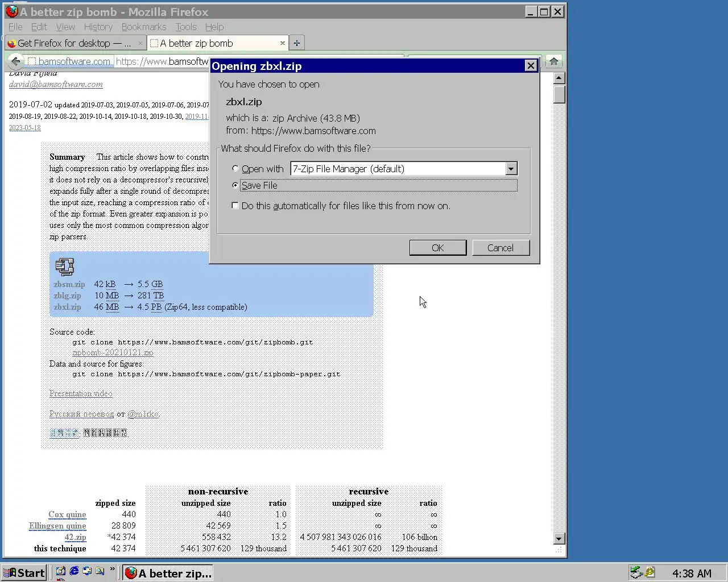Viewport: 728px width, 582px height.
Task: Download the zbsm.zip link
Action: coord(69,284)
